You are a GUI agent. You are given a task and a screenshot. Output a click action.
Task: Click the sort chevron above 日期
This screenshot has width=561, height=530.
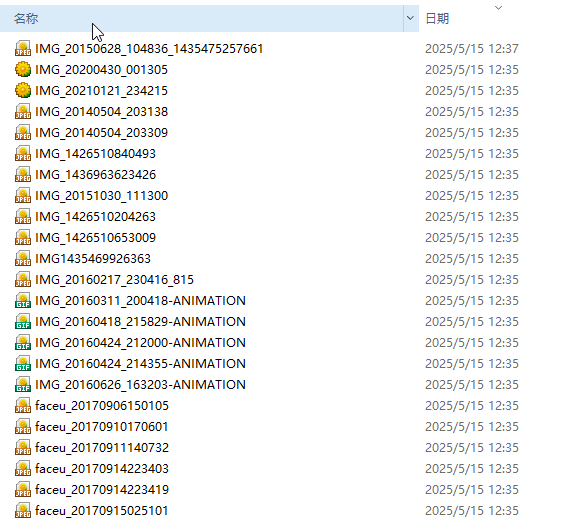click(x=498, y=8)
